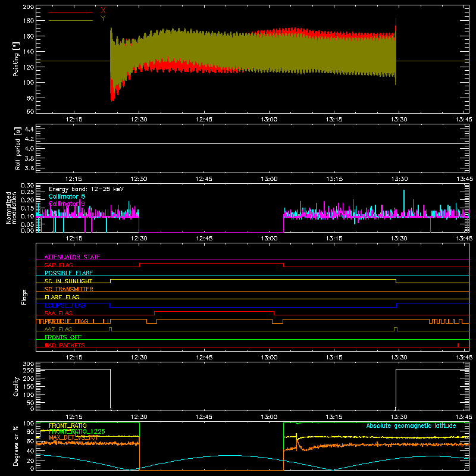Image resolution: width=476 pixels, height=476 pixels.
Task: Click the 'Energy band: 12-25 keV' annotation
Action: [x=86, y=189]
